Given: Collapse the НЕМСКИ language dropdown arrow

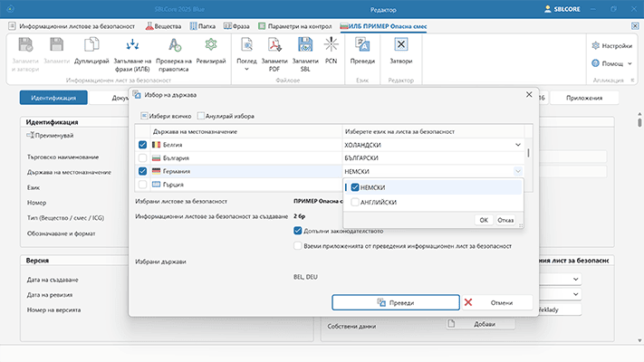Looking at the screenshot, I should [518, 171].
